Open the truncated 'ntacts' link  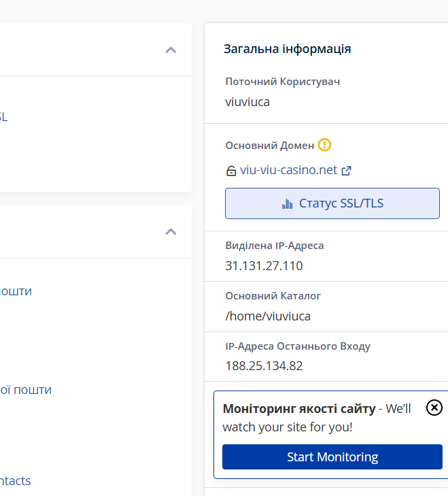pos(16,481)
